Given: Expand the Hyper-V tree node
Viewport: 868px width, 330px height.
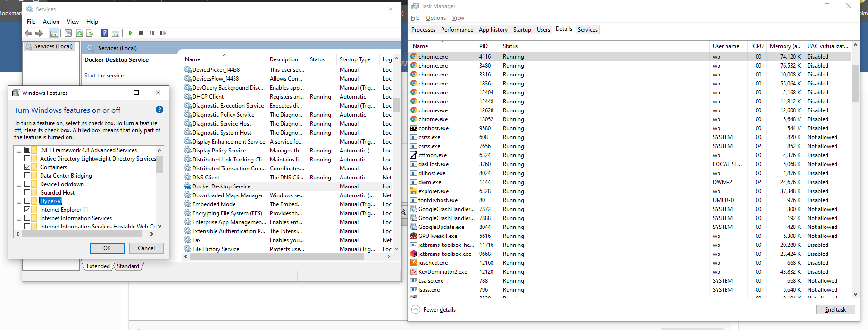Looking at the screenshot, I should (19, 202).
